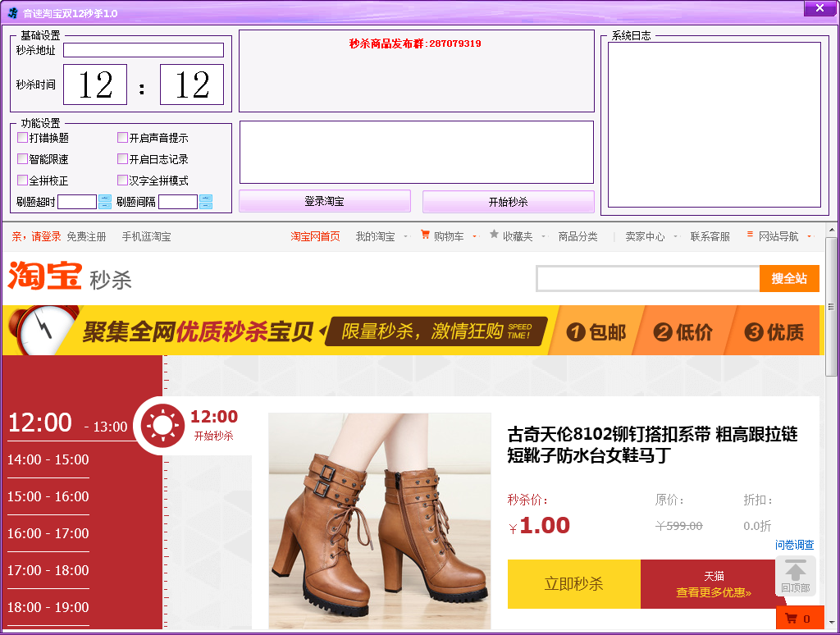Expand 网站导航 dropdown arrow
840x635 pixels.
pyautogui.click(x=809, y=236)
